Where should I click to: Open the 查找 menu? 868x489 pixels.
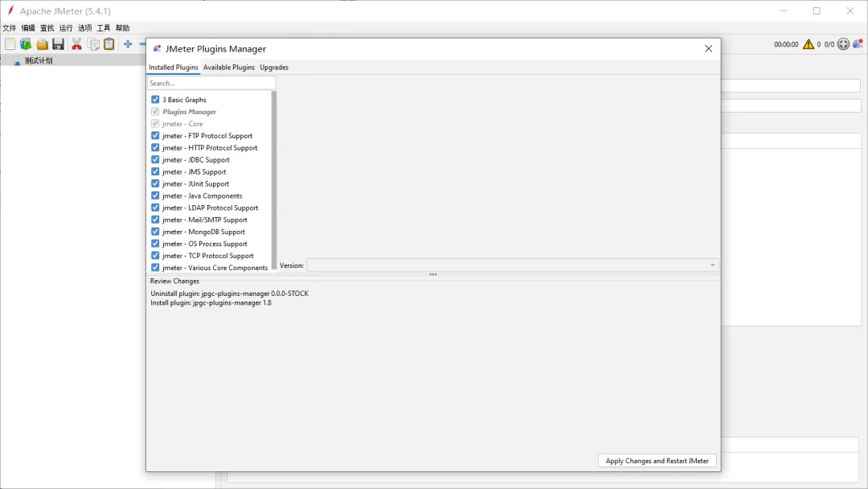pyautogui.click(x=47, y=27)
